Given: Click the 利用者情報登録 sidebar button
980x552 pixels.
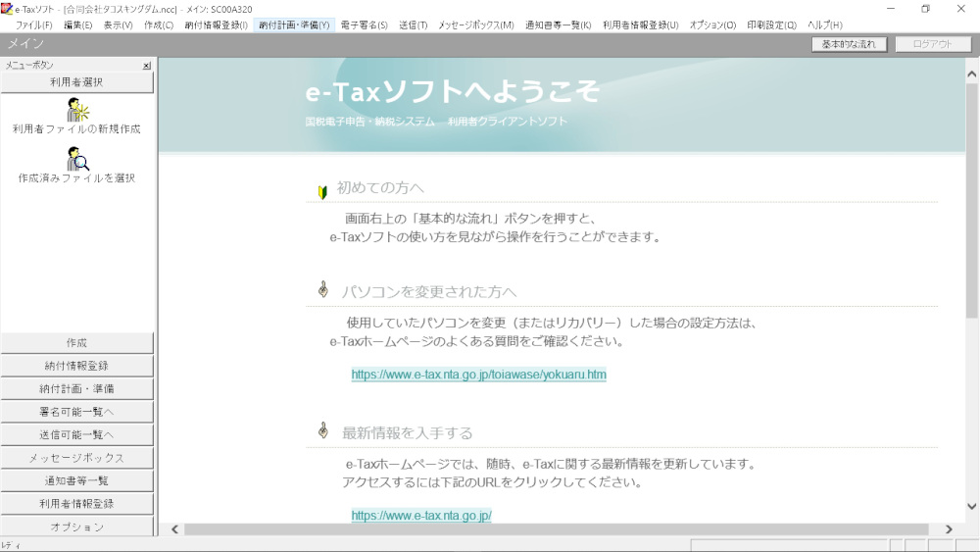Looking at the screenshot, I should 76,504.
